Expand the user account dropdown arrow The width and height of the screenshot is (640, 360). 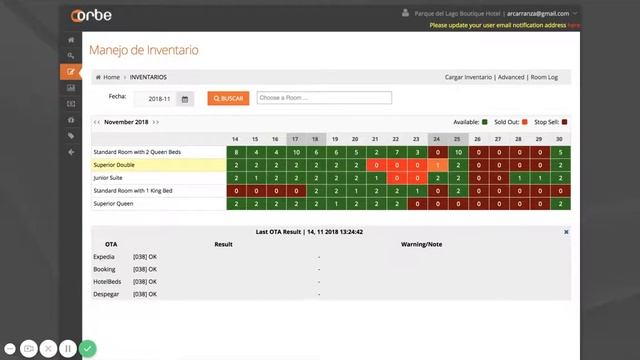click(575, 13)
